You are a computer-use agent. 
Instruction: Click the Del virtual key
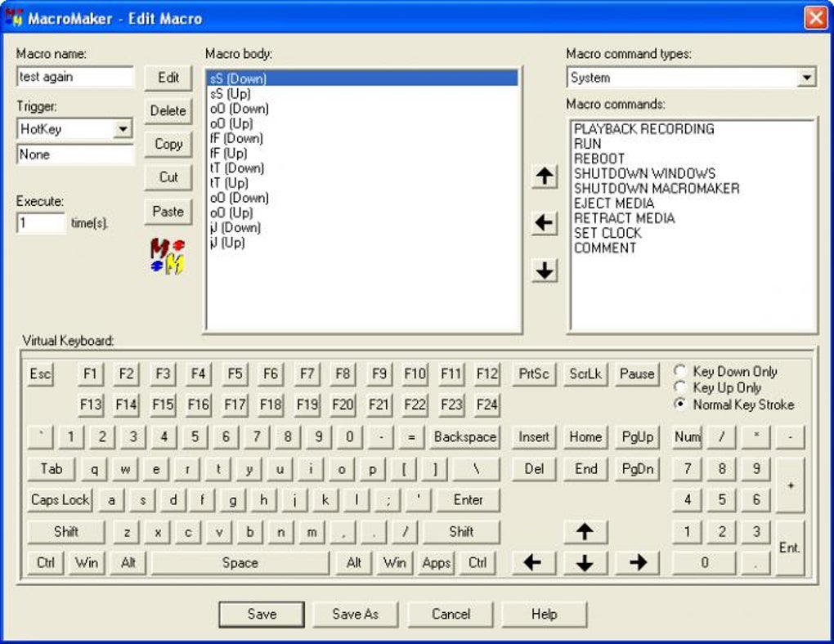pos(533,469)
